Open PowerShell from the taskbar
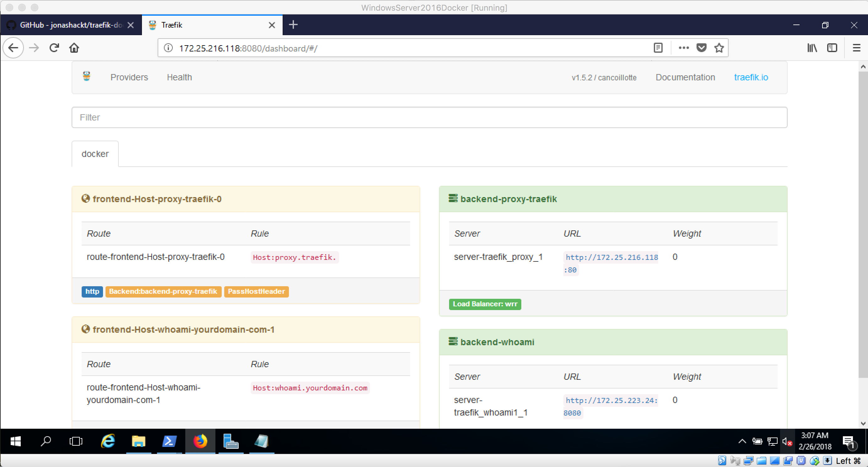 [x=169, y=441]
